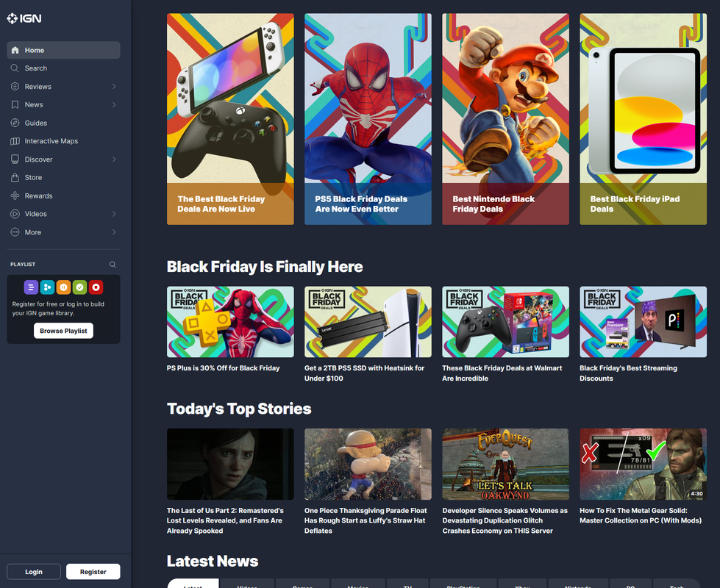Screen dimensions: 720x588
Task: Click the Register button
Action: (93, 572)
